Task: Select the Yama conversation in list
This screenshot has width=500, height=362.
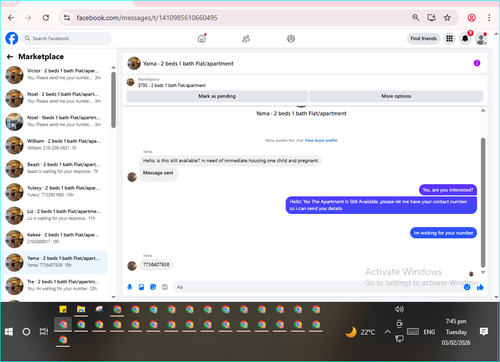Action: point(55,262)
